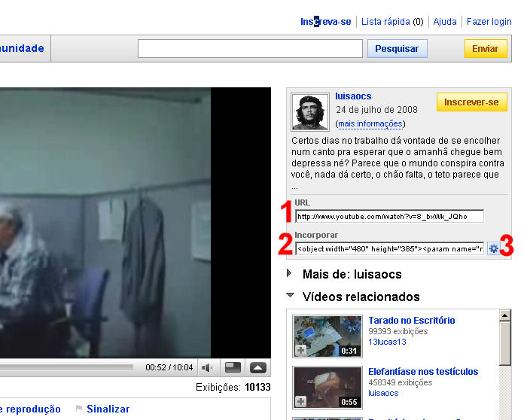Seek along the video progress bar
The image size is (524, 420).
coord(66,367)
